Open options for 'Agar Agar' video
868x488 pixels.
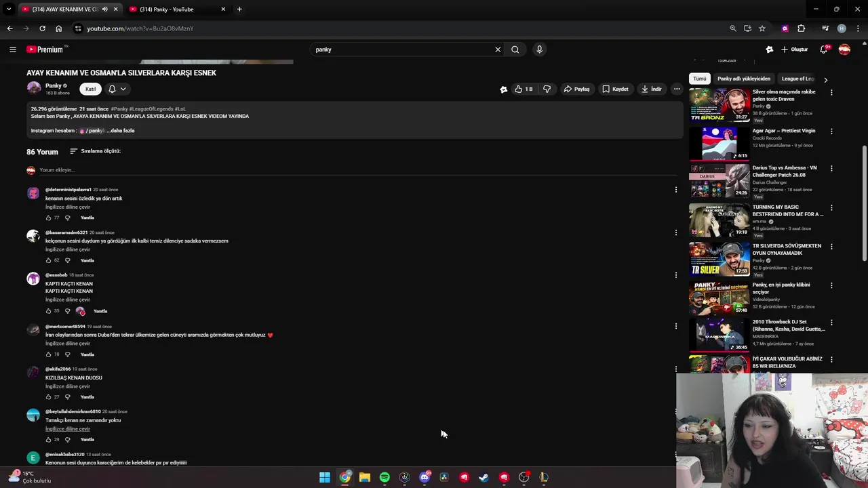[x=831, y=131]
